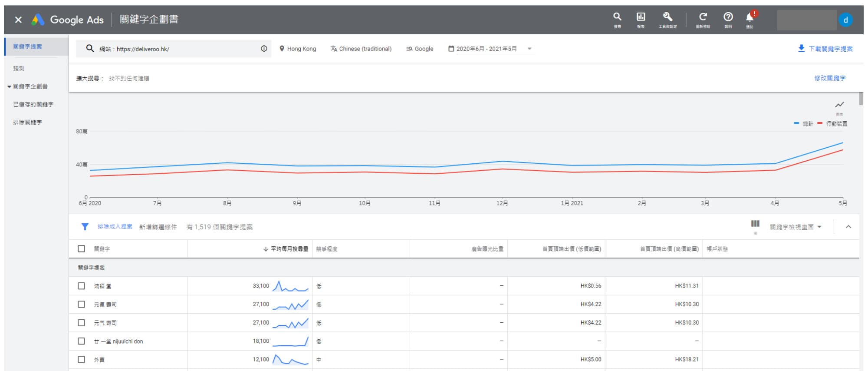Click the HK$0.56 bid value

591,286
